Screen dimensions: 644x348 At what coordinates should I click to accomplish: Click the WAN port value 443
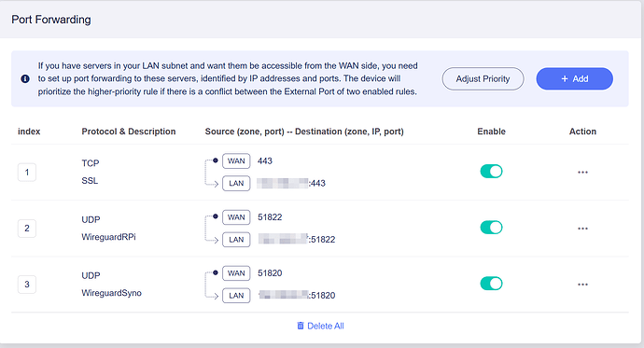[264, 160]
